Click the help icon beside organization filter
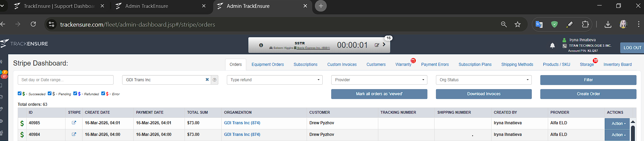This screenshot has height=141, width=644. click(215, 80)
